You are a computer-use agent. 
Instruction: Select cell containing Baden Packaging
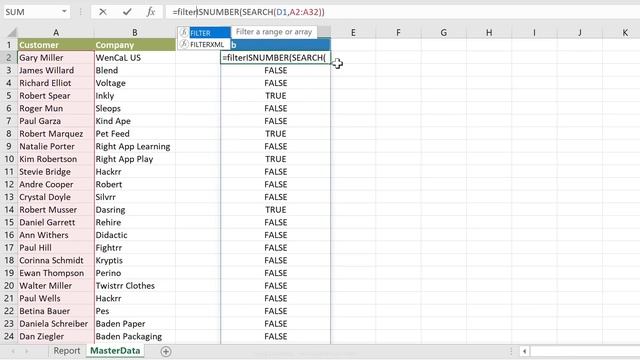point(135,336)
